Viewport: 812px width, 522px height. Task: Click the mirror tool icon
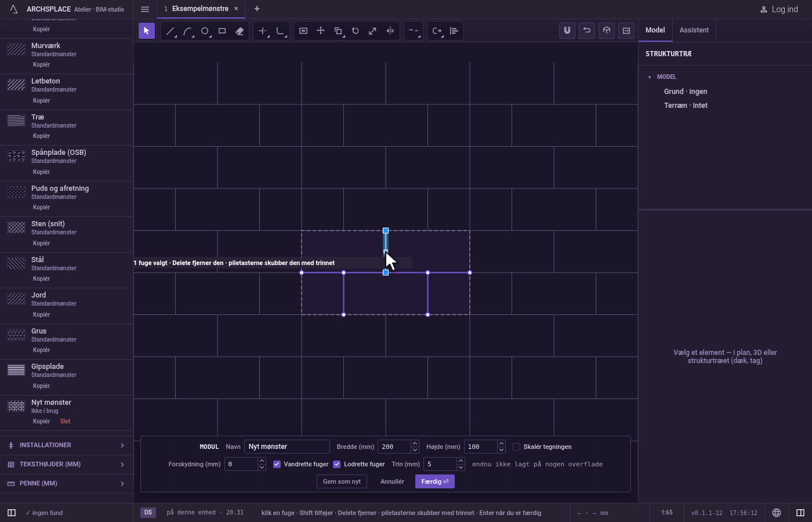tap(390, 31)
